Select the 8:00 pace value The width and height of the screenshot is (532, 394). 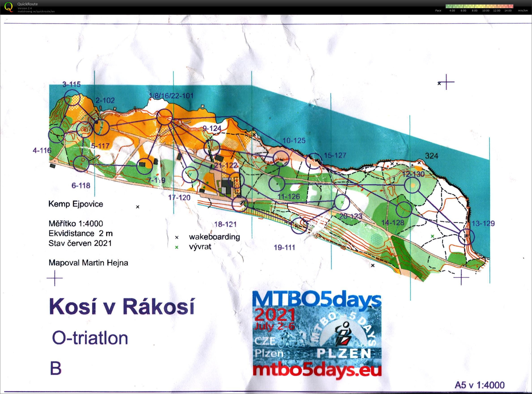click(x=474, y=11)
